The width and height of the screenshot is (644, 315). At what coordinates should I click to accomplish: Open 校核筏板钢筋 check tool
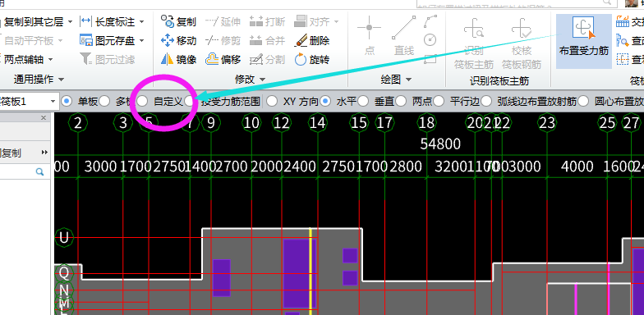click(x=522, y=43)
